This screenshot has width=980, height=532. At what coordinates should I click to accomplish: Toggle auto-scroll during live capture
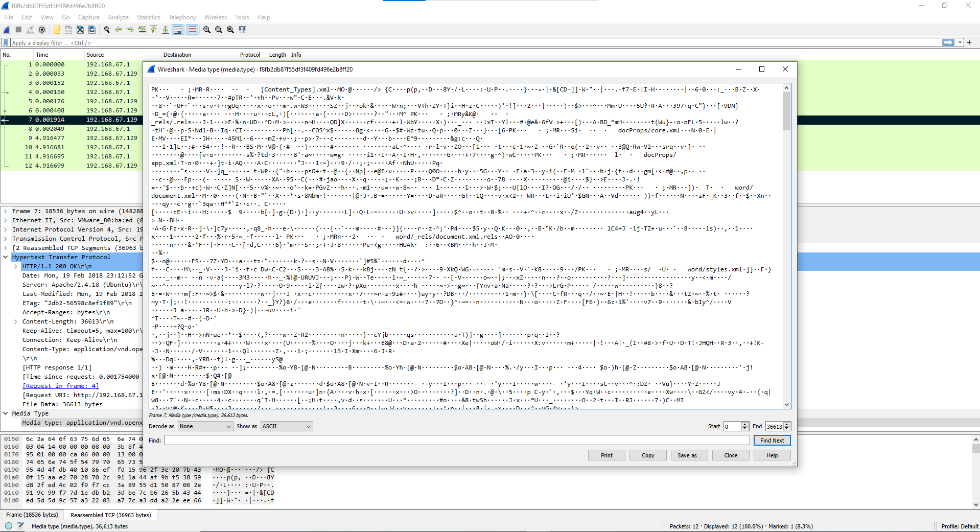178,30
